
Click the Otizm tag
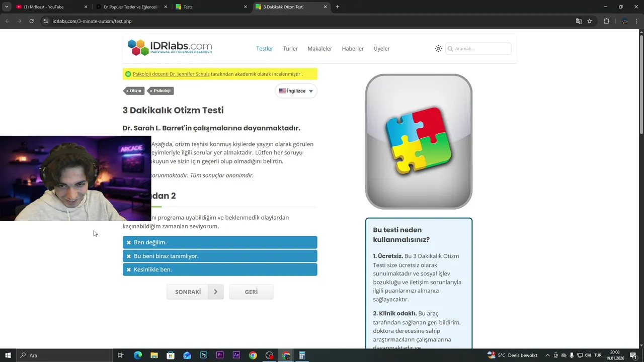tap(134, 91)
